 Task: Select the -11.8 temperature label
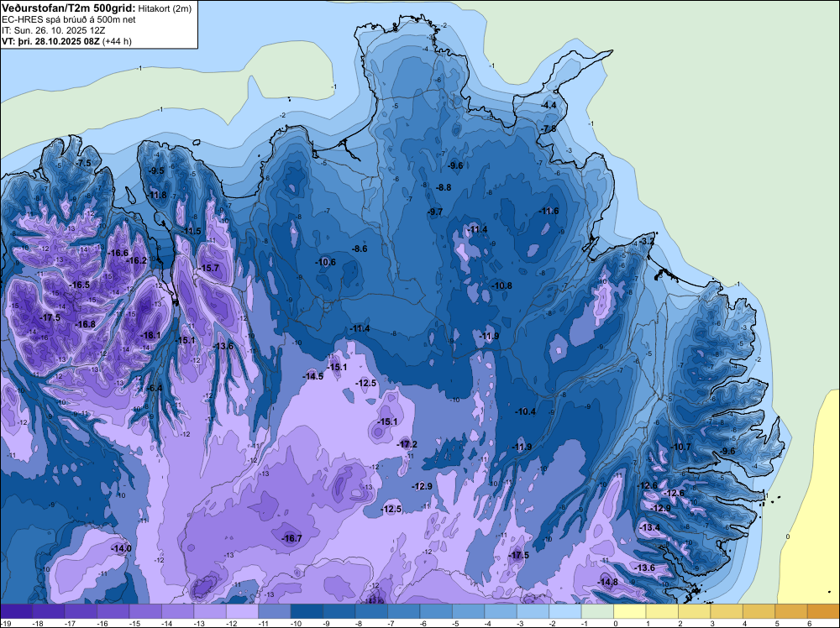[158, 196]
